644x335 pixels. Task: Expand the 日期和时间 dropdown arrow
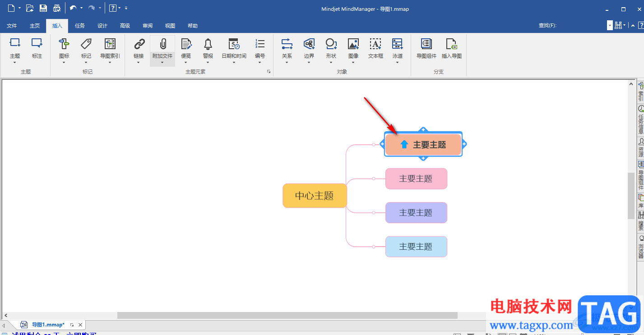coord(234,62)
